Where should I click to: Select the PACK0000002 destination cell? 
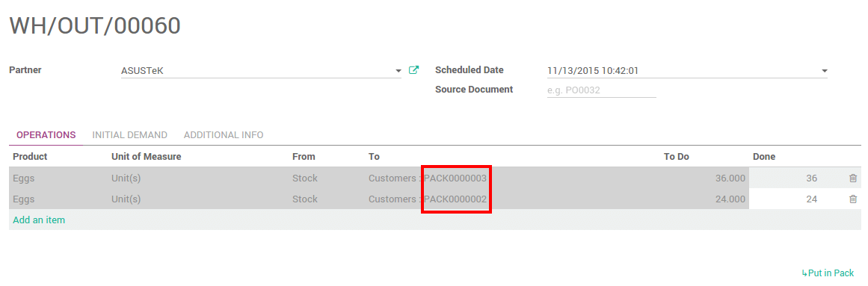pos(428,199)
